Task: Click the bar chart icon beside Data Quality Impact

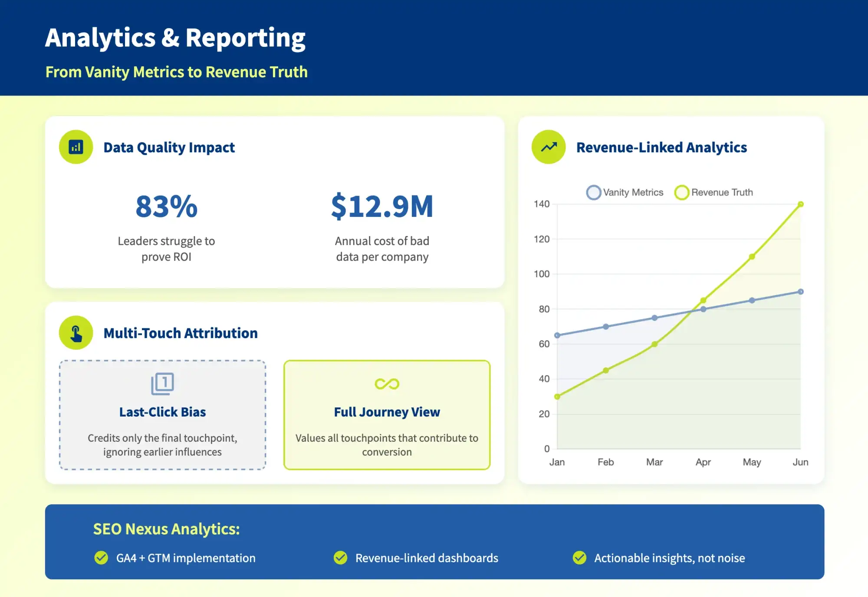Action: pos(76,147)
